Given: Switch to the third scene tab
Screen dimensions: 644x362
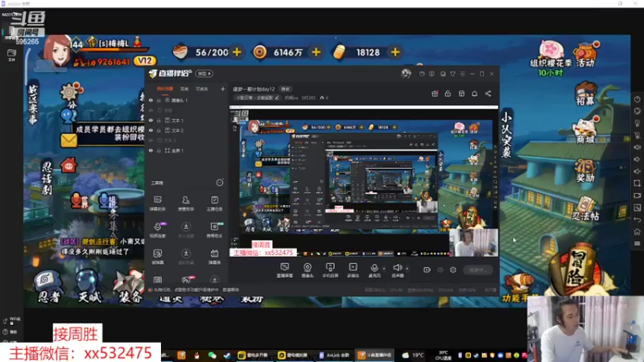Looking at the screenshot, I should tap(202, 88).
